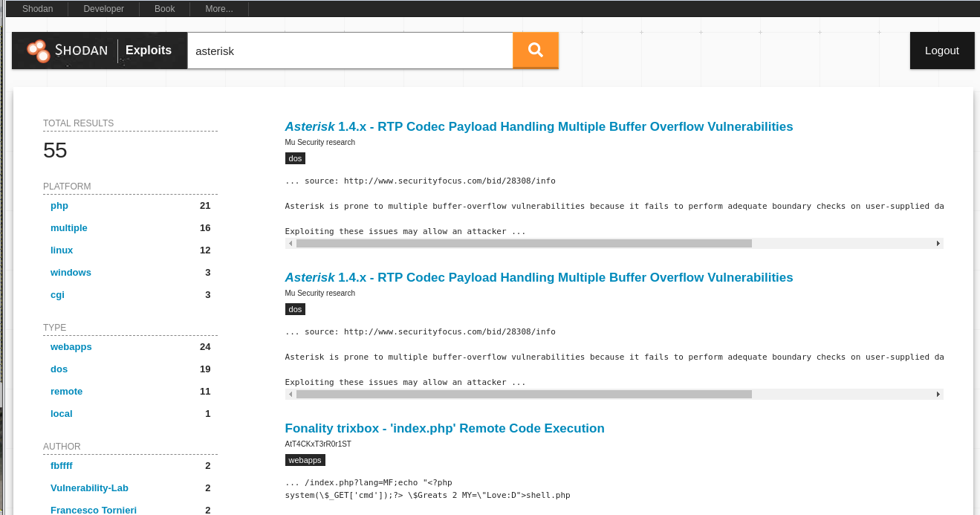The width and height of the screenshot is (980, 515).
Task: Open the Developer top menu item
Action: point(103,9)
